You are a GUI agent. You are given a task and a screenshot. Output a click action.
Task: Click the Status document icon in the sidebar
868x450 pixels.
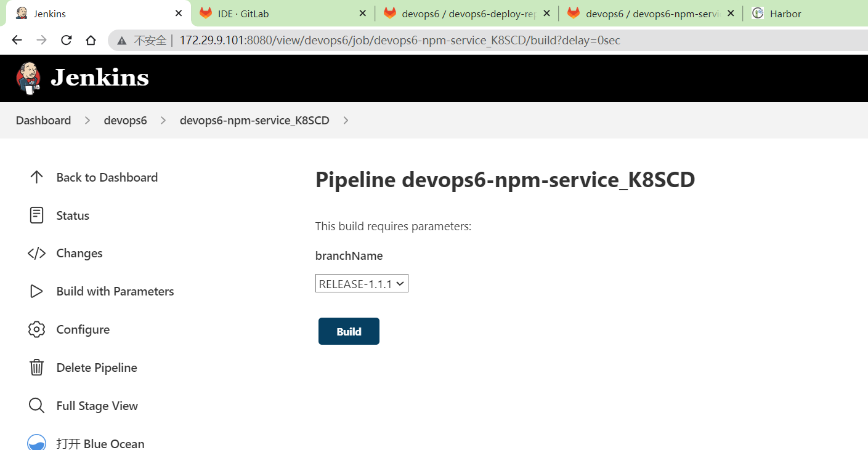point(36,215)
